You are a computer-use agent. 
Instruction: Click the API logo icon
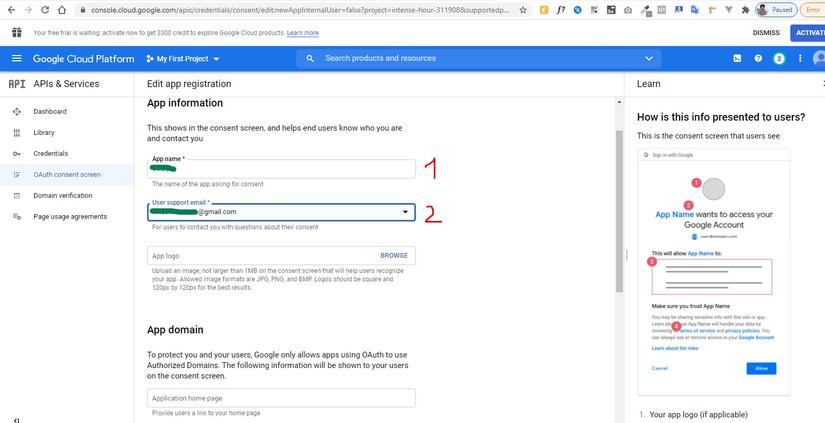(x=17, y=84)
